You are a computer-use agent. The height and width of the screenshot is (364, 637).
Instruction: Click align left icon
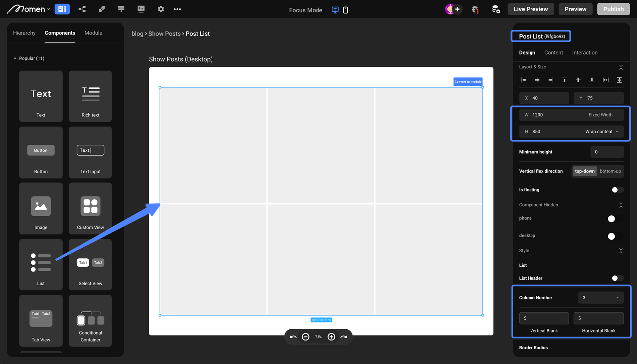(x=524, y=80)
